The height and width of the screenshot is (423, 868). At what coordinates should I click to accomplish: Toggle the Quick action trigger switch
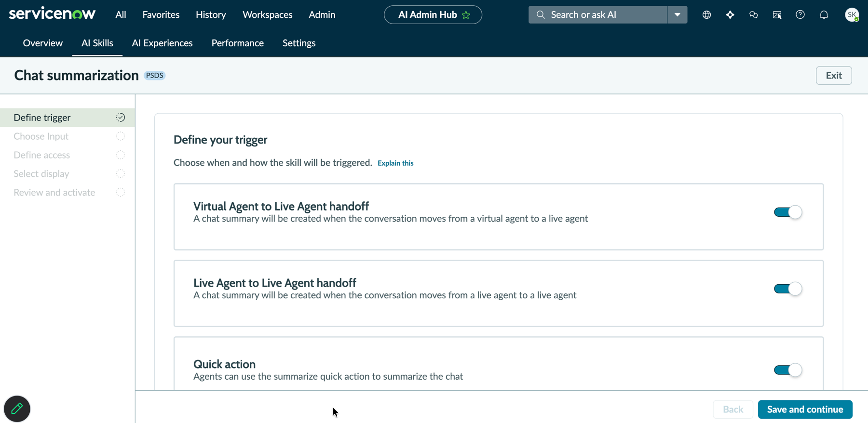(788, 370)
